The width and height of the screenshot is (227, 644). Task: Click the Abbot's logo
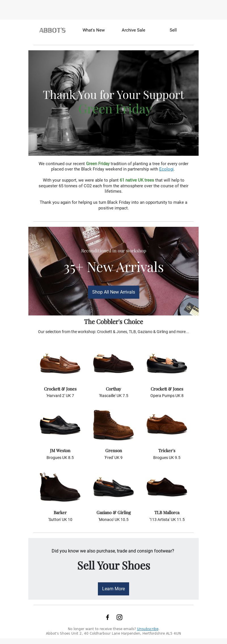(x=52, y=30)
